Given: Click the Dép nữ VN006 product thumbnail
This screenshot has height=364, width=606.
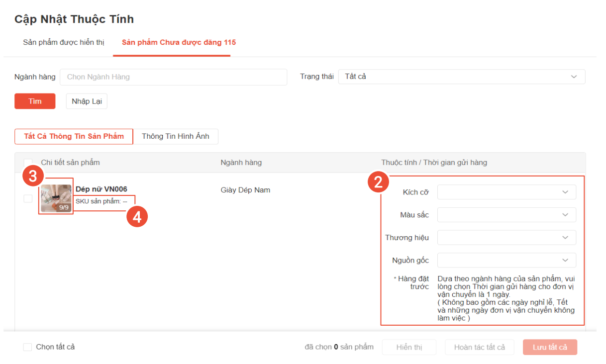Looking at the screenshot, I should click(56, 198).
